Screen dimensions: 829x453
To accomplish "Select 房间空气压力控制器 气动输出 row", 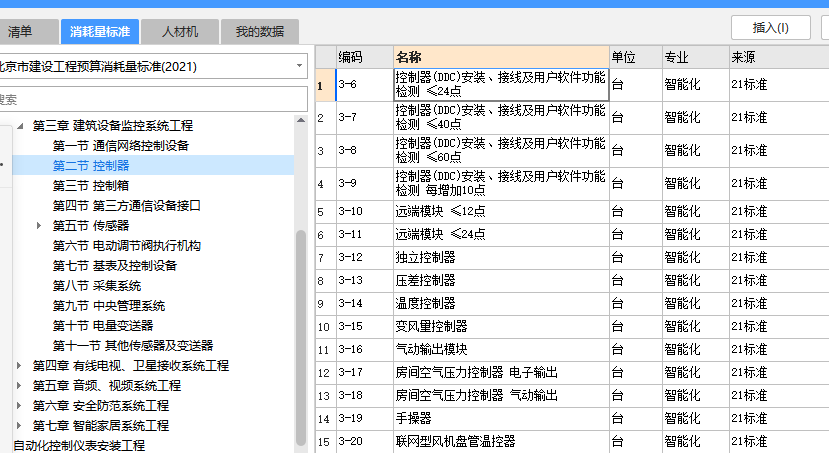I will [501, 395].
